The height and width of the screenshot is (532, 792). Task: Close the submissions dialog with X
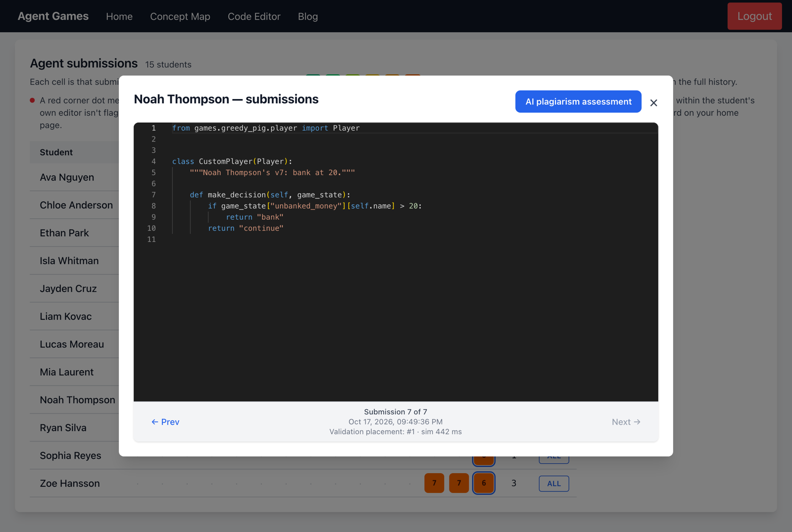pyautogui.click(x=653, y=102)
